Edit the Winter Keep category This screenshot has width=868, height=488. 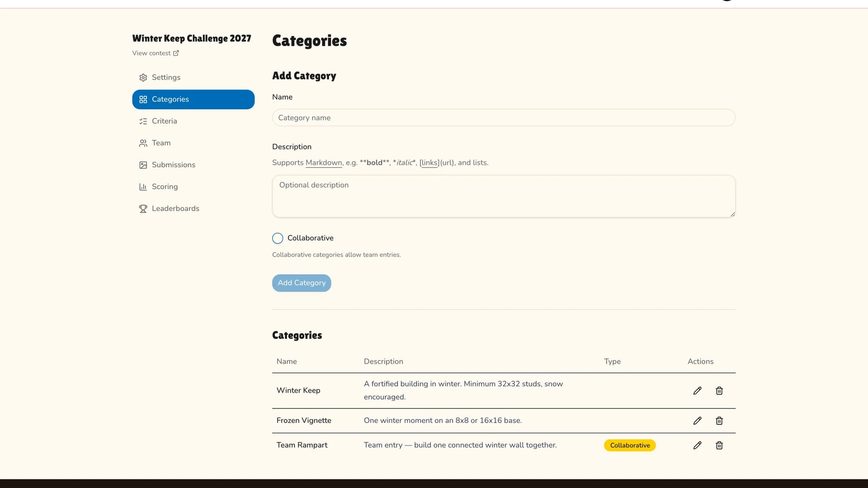697,391
